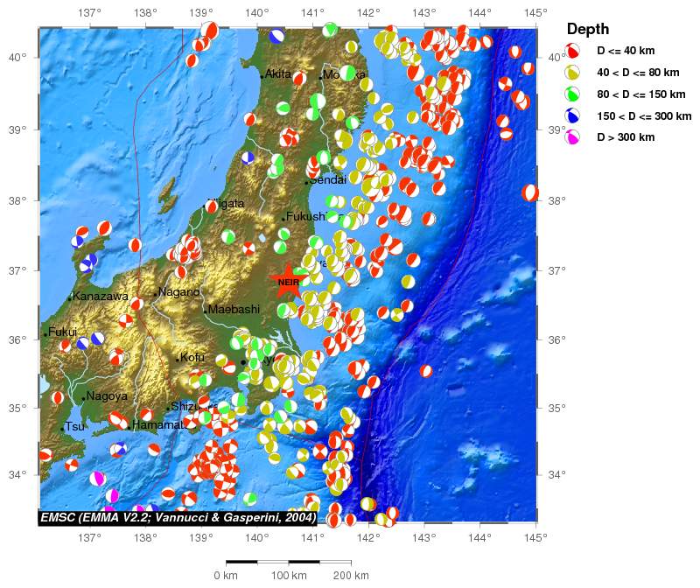Click the Kanazawa city label
This screenshot has height=588, width=700.
pos(100,296)
